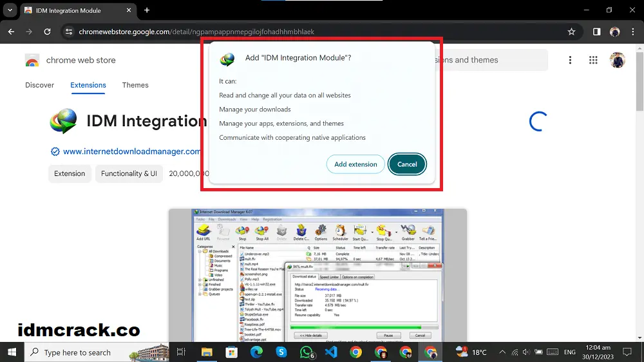Open the ENG language indicator

[x=570, y=352]
